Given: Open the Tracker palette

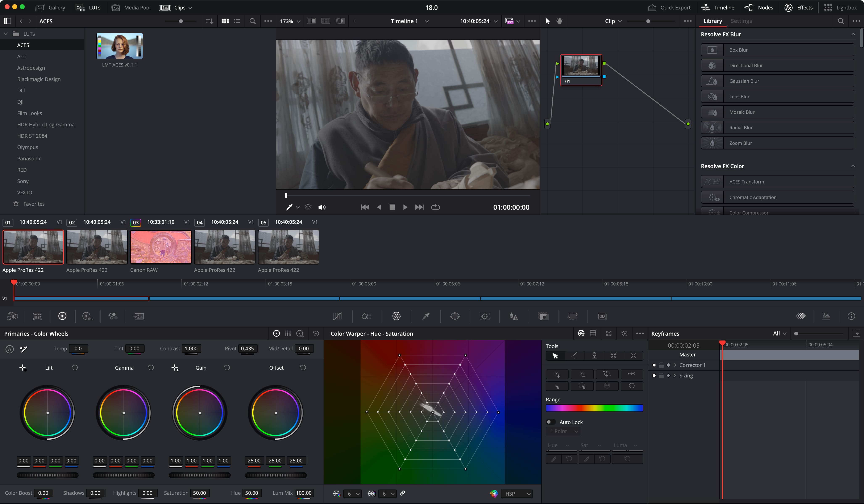Looking at the screenshot, I should click(485, 316).
